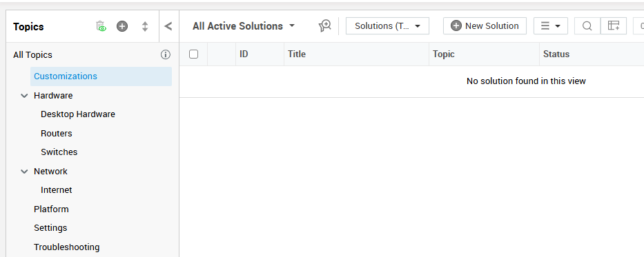Open the All Topics info icon

tap(166, 54)
